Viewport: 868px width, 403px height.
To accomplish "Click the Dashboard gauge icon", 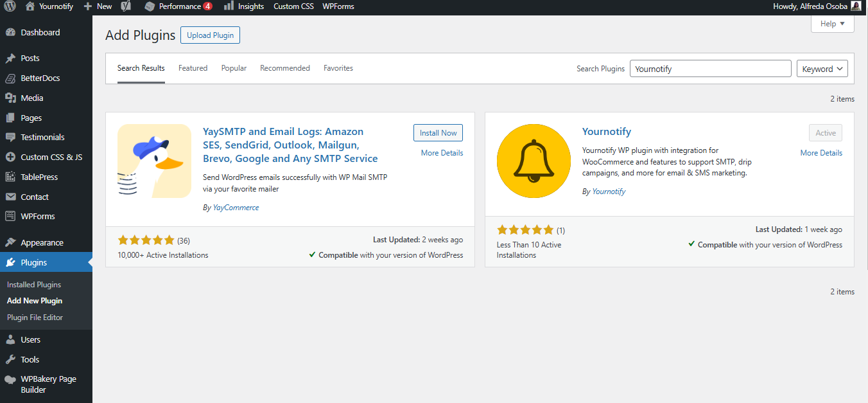I will (x=10, y=33).
